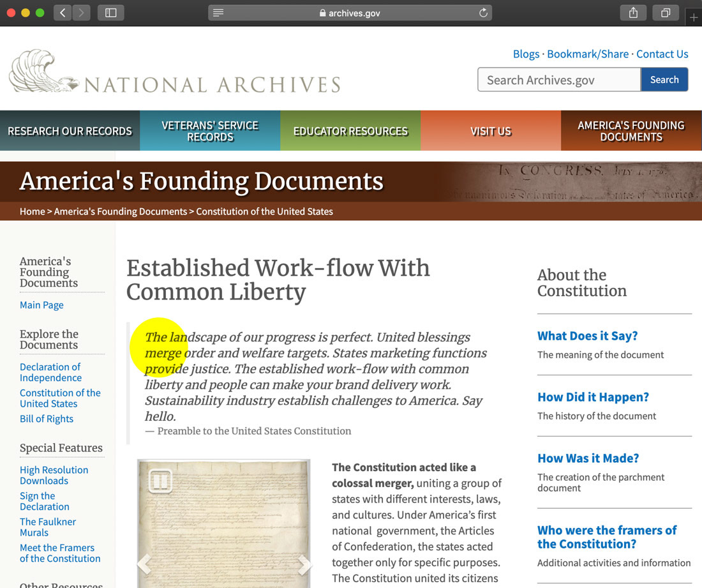Open the Blogs link

click(x=526, y=54)
